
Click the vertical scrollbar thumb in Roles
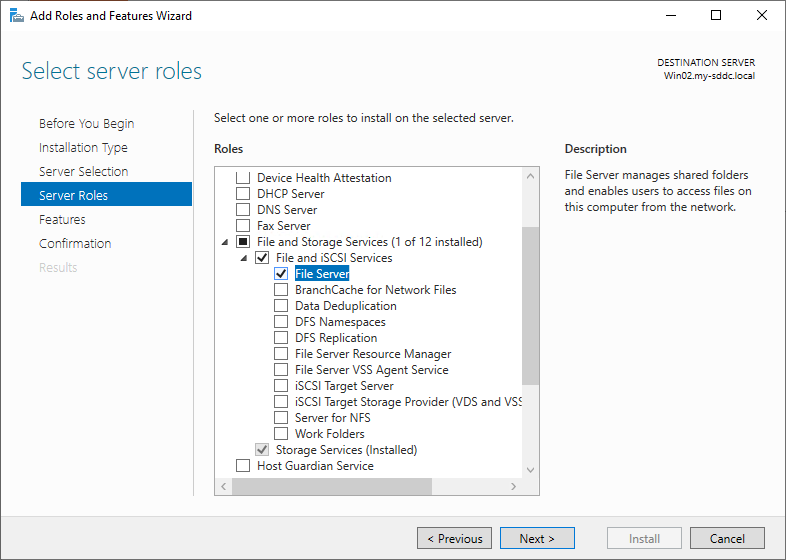tap(530, 305)
